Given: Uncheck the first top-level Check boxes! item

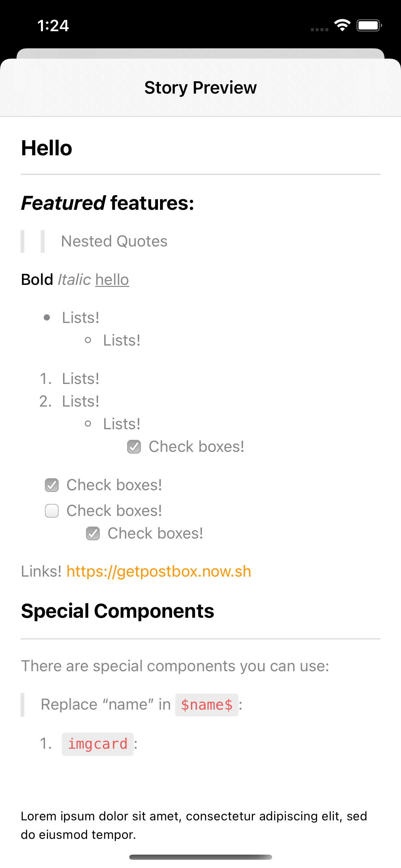Looking at the screenshot, I should pos(52,485).
